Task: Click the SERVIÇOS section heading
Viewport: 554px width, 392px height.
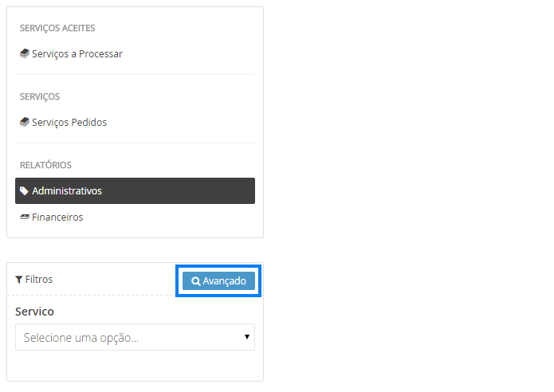Action: (x=40, y=96)
